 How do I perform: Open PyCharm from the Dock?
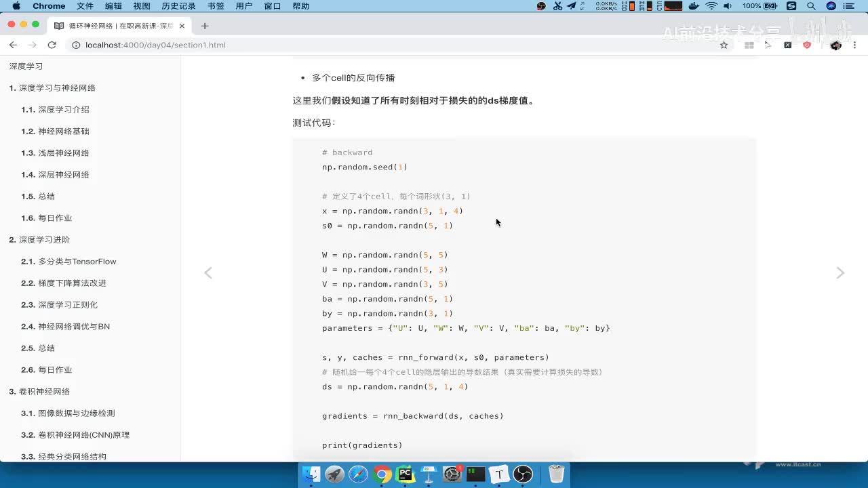[x=406, y=474]
